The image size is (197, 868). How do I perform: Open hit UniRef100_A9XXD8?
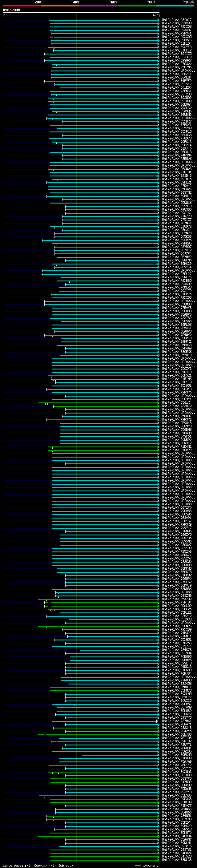177,23
